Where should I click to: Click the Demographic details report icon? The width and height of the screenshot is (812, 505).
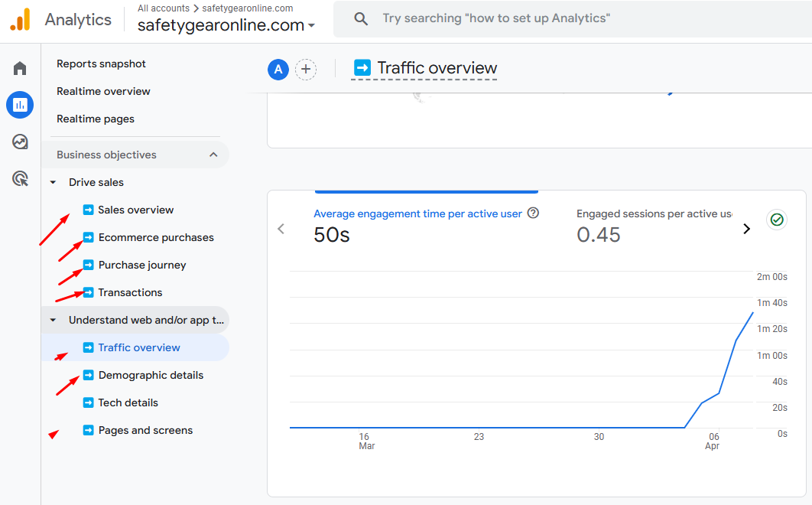click(89, 375)
